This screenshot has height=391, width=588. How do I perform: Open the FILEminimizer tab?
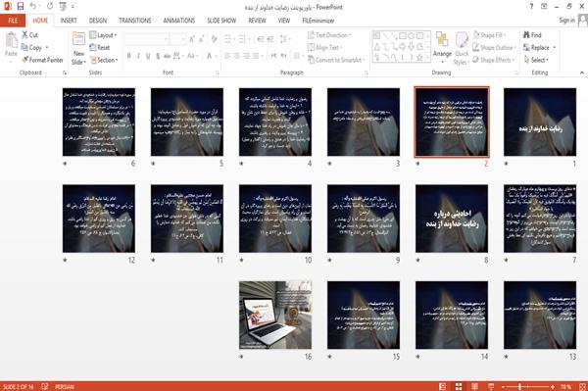click(318, 21)
